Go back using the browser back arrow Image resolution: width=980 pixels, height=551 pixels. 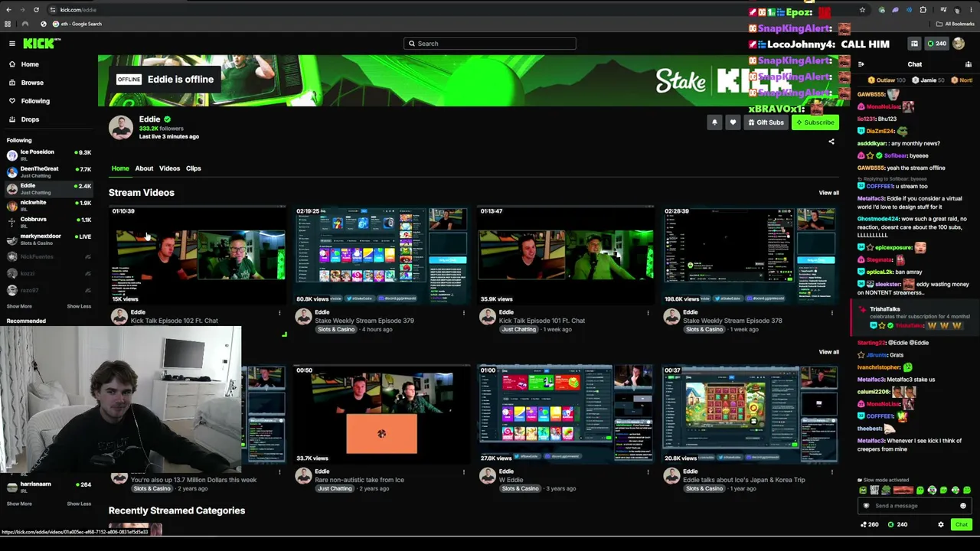click(8, 10)
